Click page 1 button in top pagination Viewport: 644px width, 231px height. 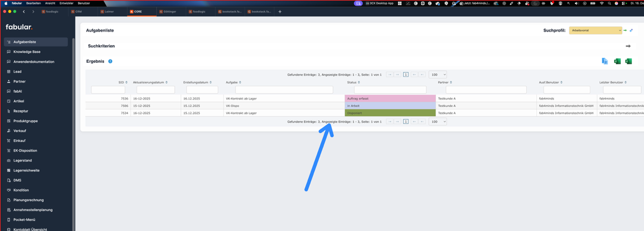tap(405, 74)
